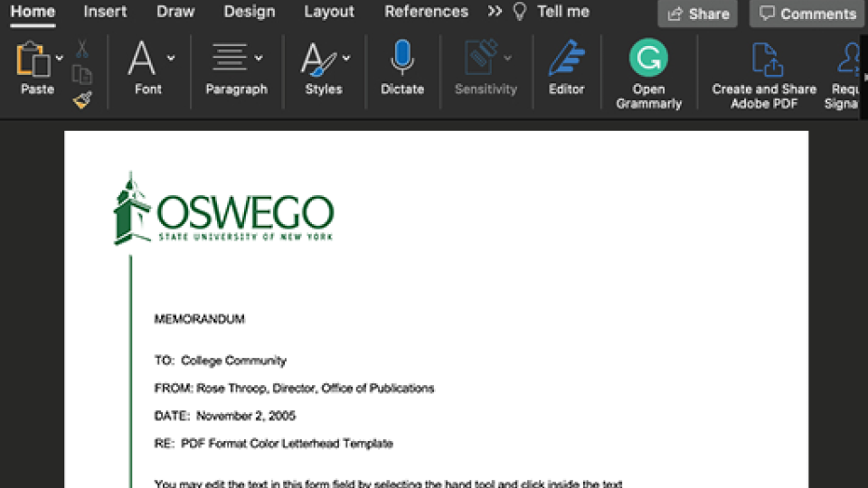Screen dimensions: 868x488
Task: Click the Tell me search field
Action: pyautogui.click(x=563, y=12)
